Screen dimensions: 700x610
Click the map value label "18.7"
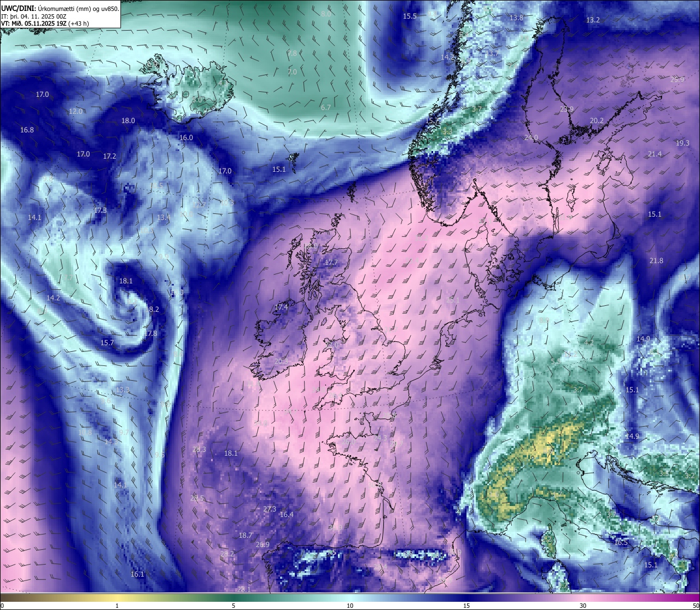click(x=246, y=536)
